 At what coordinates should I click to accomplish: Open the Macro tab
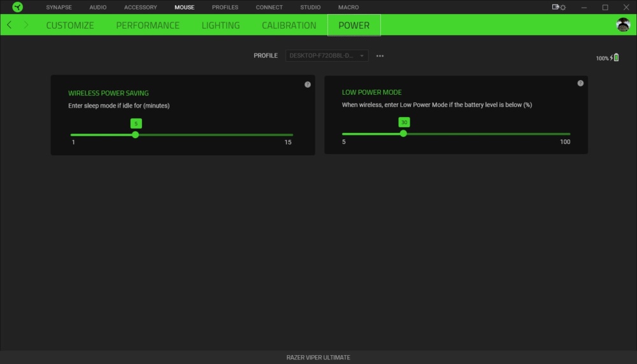point(348,7)
